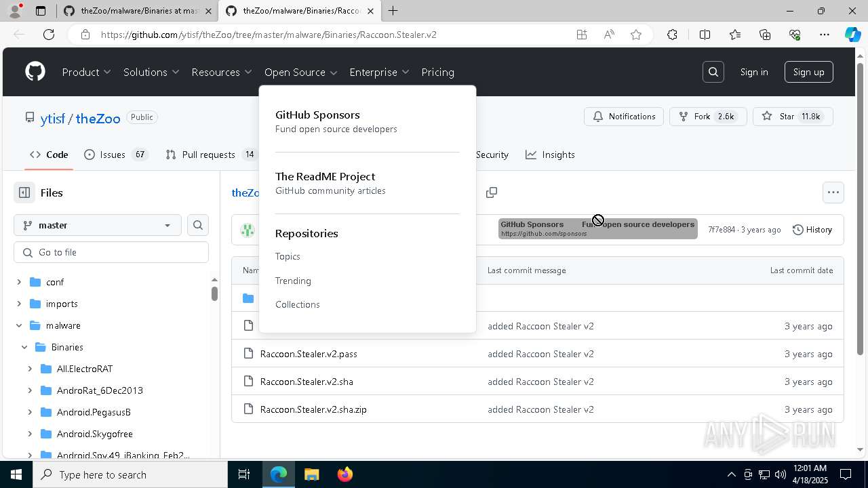Launch File Explorer from taskbar
This screenshot has width=868, height=488.
click(311, 474)
